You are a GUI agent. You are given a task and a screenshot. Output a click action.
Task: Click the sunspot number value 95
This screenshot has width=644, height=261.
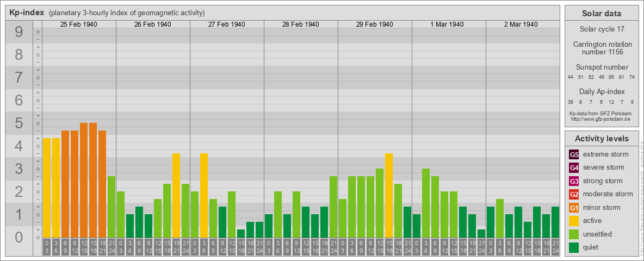click(611, 77)
